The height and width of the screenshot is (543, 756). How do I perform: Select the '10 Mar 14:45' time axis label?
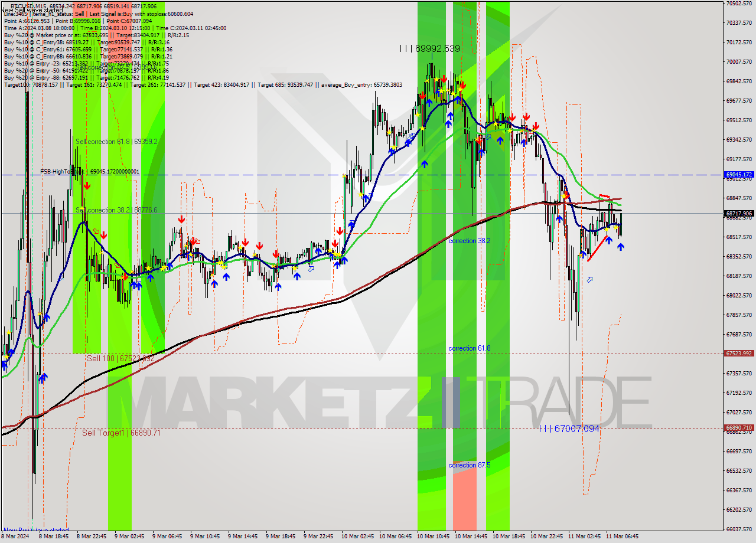click(471, 537)
